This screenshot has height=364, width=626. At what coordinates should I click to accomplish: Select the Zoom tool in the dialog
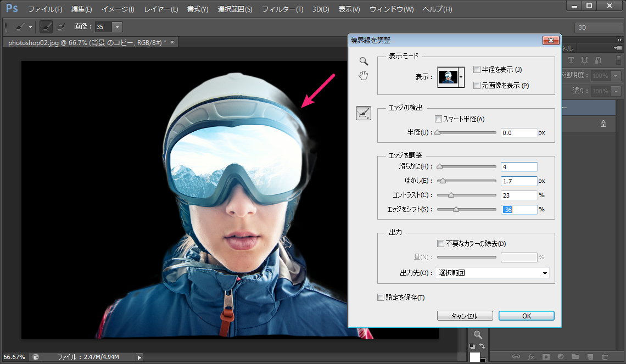pos(363,61)
